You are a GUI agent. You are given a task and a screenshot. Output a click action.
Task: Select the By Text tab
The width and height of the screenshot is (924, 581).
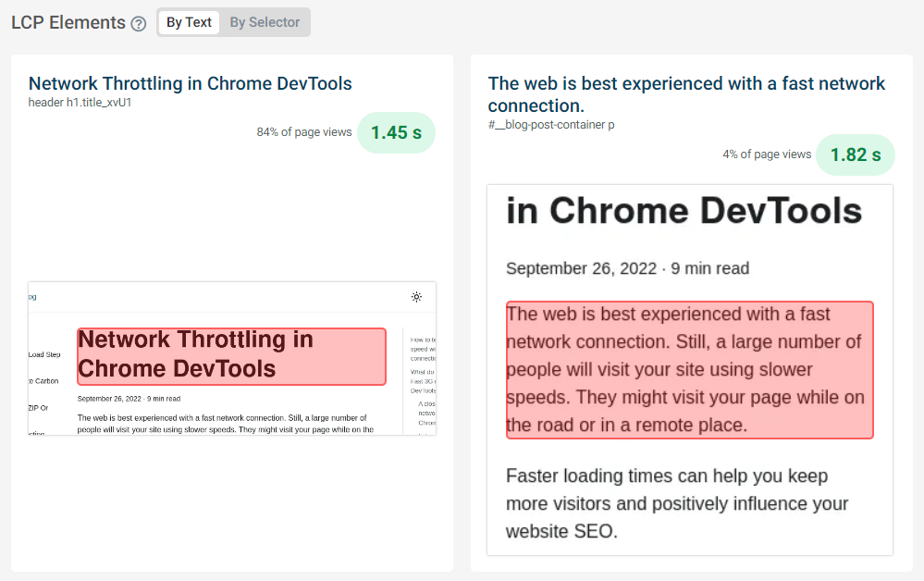(189, 22)
